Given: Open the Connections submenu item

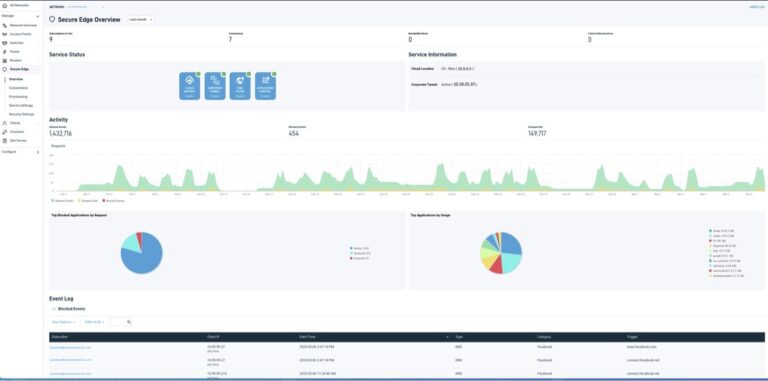Looking at the screenshot, I should [x=19, y=88].
